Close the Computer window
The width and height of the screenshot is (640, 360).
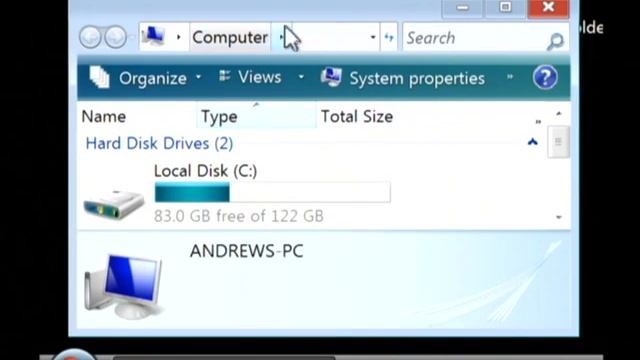[548, 8]
